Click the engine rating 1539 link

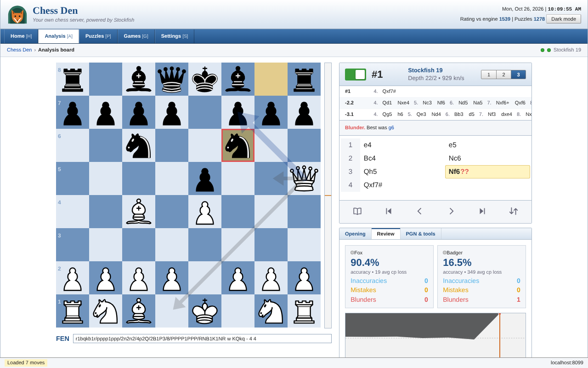pos(505,19)
